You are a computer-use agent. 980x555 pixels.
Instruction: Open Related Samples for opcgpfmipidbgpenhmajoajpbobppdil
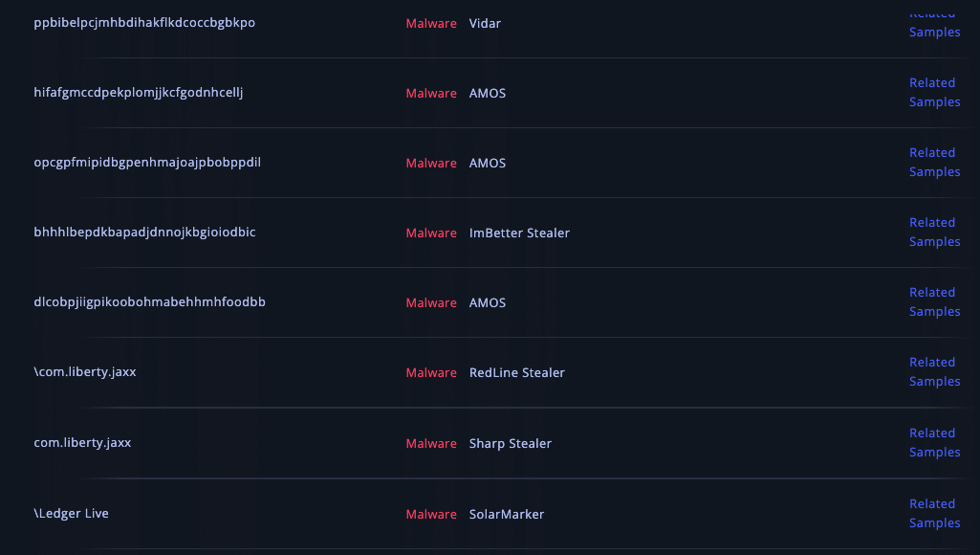[x=934, y=163]
